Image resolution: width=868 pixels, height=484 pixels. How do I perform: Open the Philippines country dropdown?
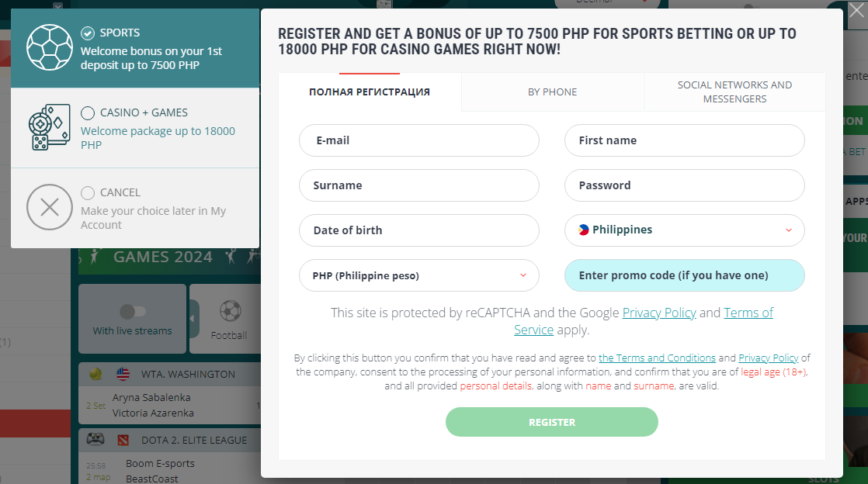[789, 230]
